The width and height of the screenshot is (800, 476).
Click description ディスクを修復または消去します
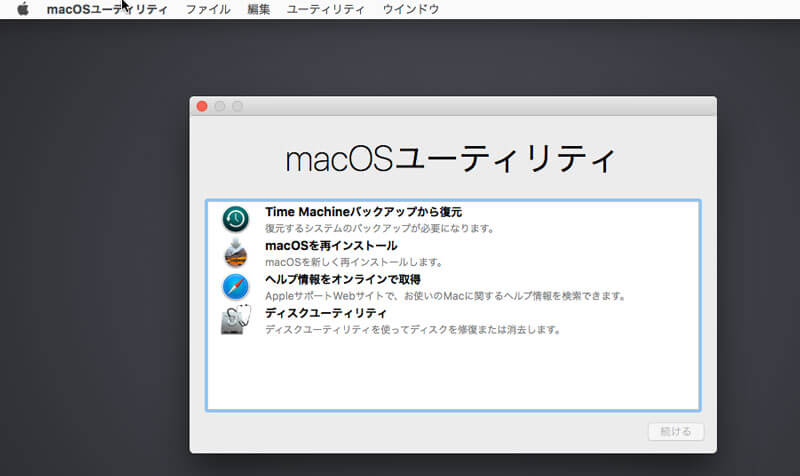pos(413,330)
